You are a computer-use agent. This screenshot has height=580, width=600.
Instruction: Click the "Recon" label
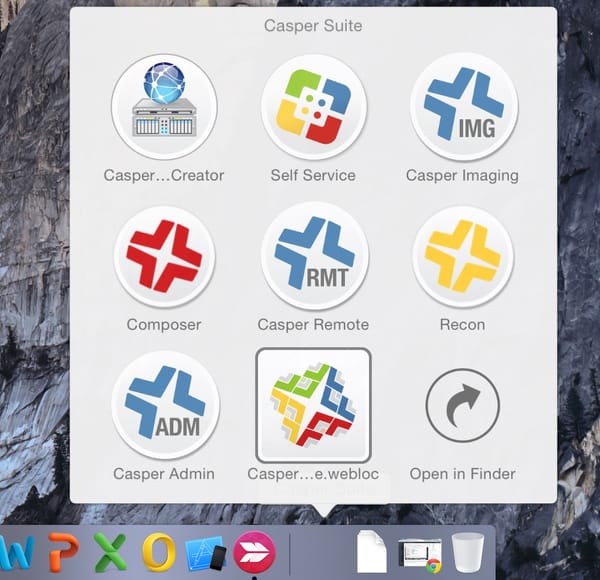pyautogui.click(x=462, y=325)
